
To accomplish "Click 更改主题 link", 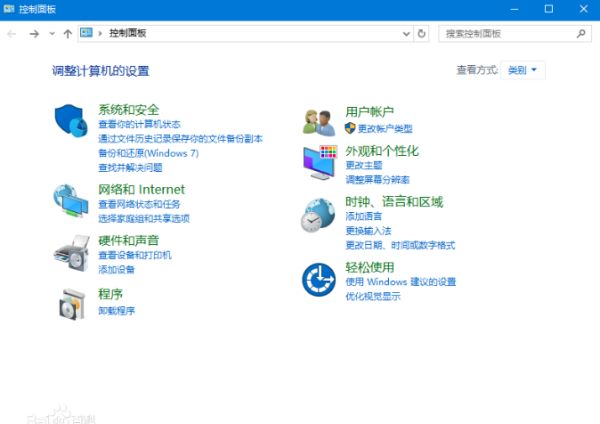I will pyautogui.click(x=364, y=165).
